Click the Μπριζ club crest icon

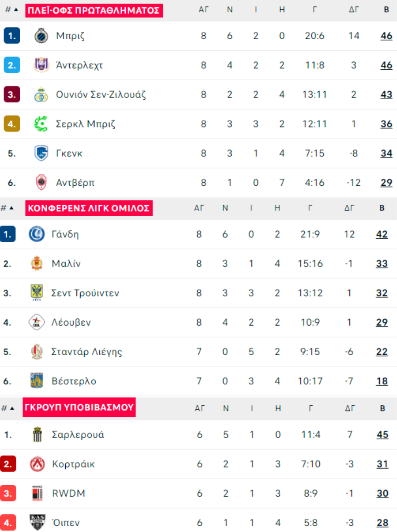(x=41, y=36)
